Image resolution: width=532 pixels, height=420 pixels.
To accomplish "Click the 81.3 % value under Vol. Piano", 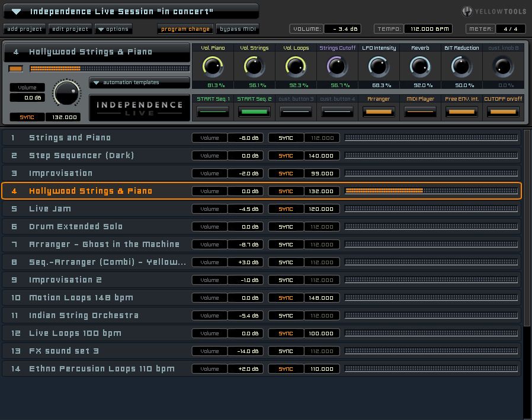I will (216, 85).
